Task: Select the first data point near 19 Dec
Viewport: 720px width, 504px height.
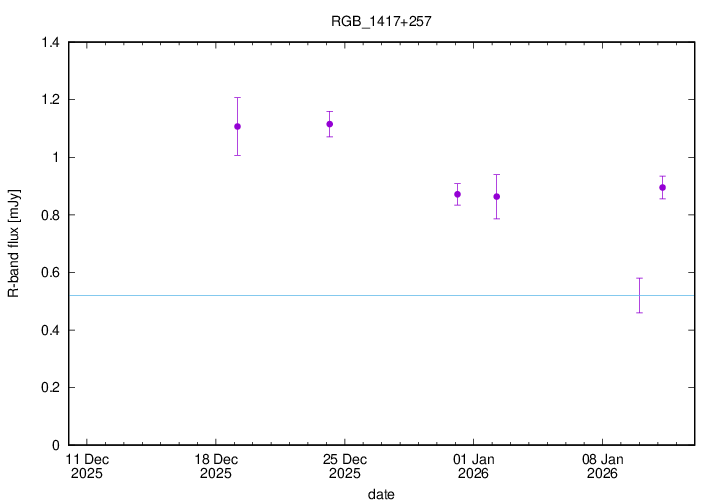Action: click(237, 126)
